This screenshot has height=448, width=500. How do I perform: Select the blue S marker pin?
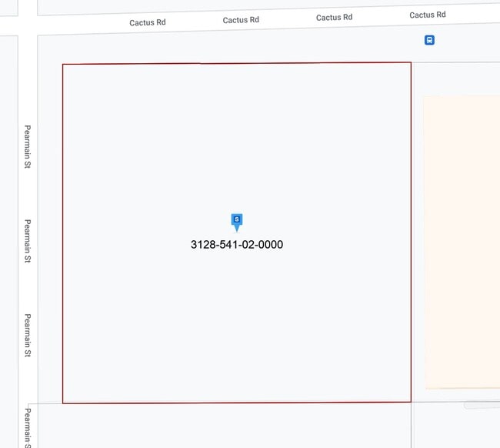(237, 221)
